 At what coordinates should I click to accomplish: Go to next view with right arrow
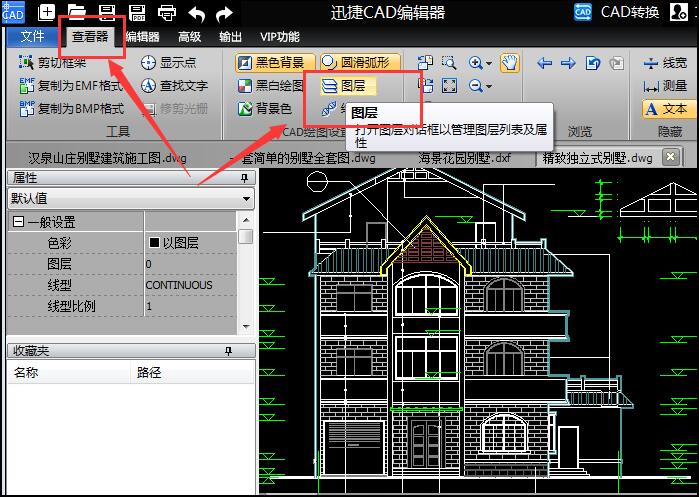pos(568,63)
